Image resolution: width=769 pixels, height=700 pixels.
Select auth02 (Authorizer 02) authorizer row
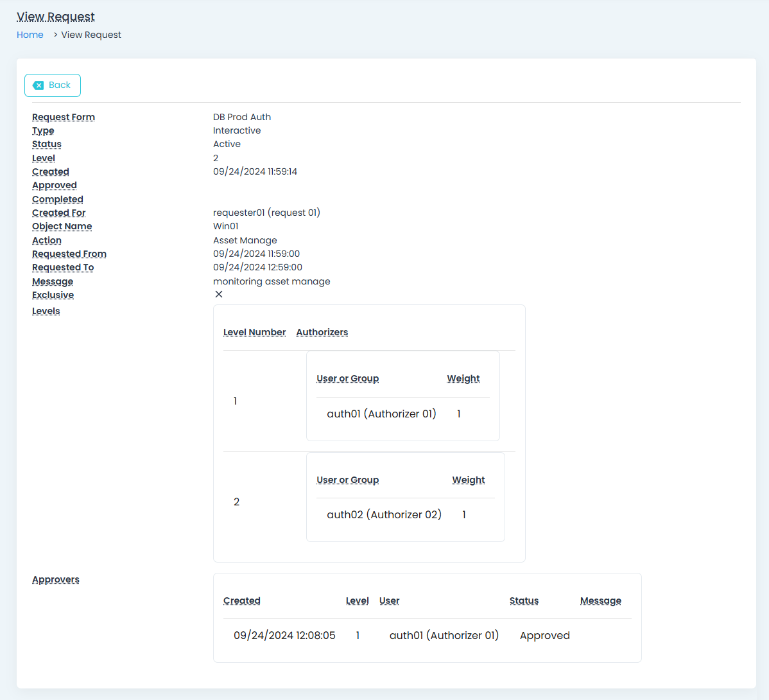384,514
